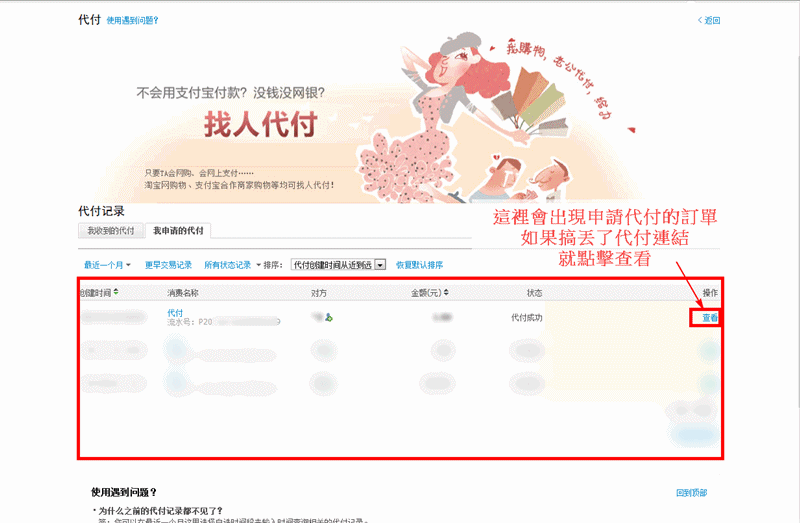This screenshot has width=800, height=523.
Task: Open the 代付 transaction name link
Action: point(175,313)
